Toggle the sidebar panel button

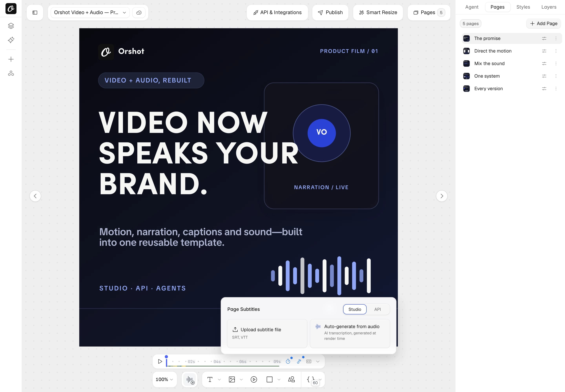click(x=35, y=13)
